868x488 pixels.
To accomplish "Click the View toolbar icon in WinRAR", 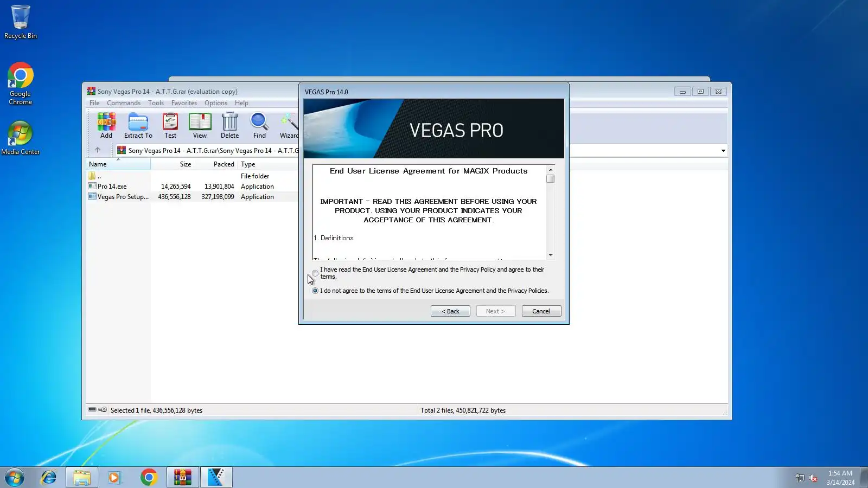I will coord(200,126).
